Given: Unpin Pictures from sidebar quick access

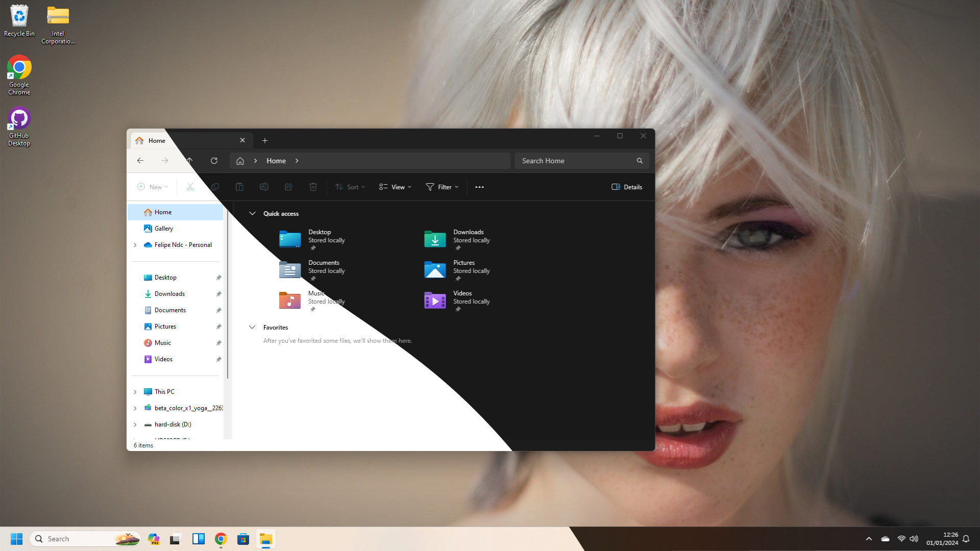Looking at the screenshot, I should point(218,327).
